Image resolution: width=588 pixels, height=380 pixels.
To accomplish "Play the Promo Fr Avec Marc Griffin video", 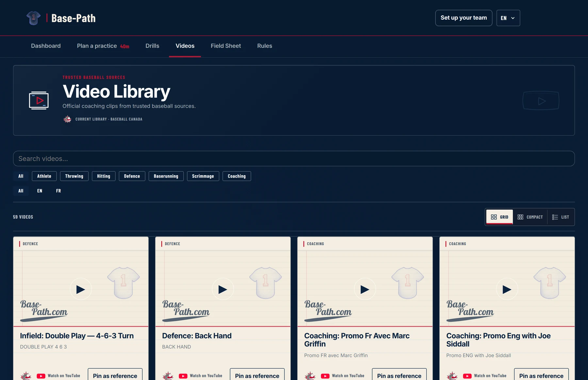I will coord(365,289).
